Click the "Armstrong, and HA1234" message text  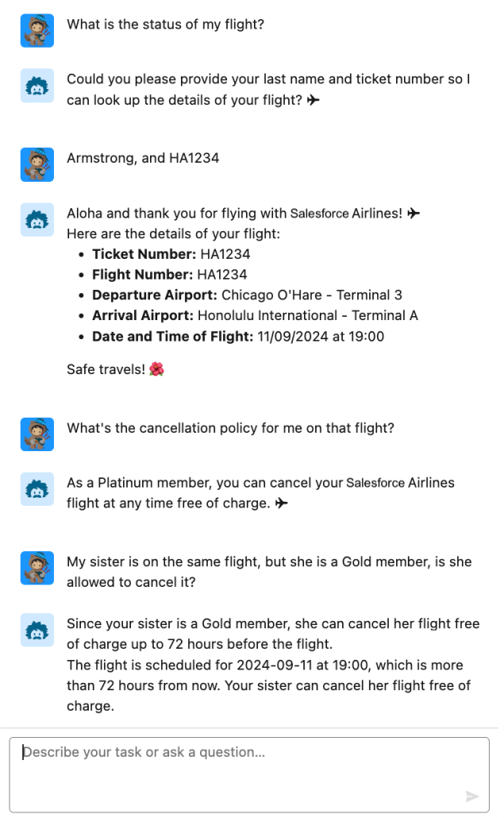pos(143,158)
